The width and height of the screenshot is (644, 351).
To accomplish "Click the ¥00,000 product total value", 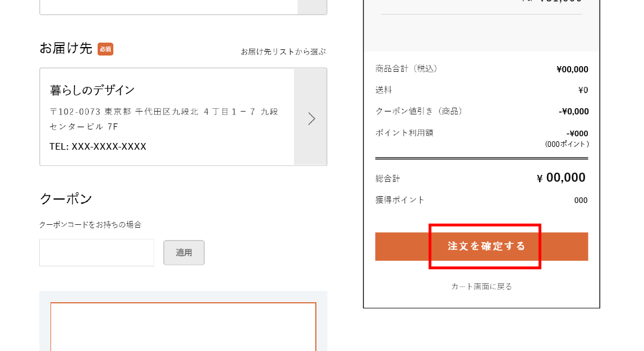I will (x=572, y=70).
